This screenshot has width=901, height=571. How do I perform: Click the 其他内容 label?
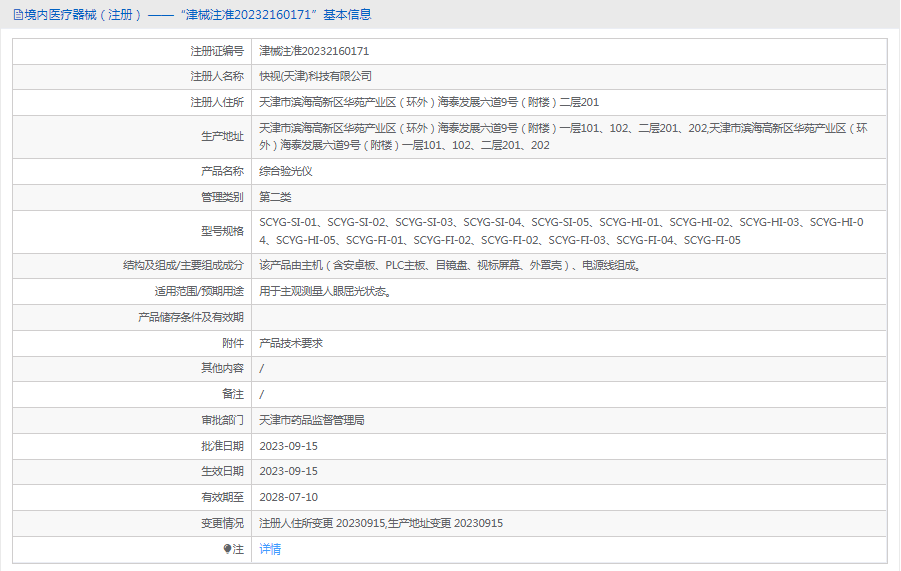(x=222, y=368)
